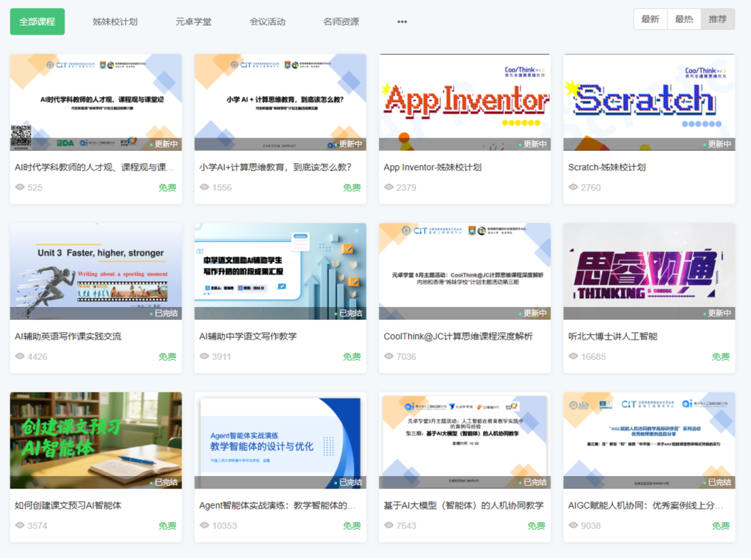The width and height of the screenshot is (751, 560).
Task: Open the Scratch course thumbnail
Action: (649, 101)
